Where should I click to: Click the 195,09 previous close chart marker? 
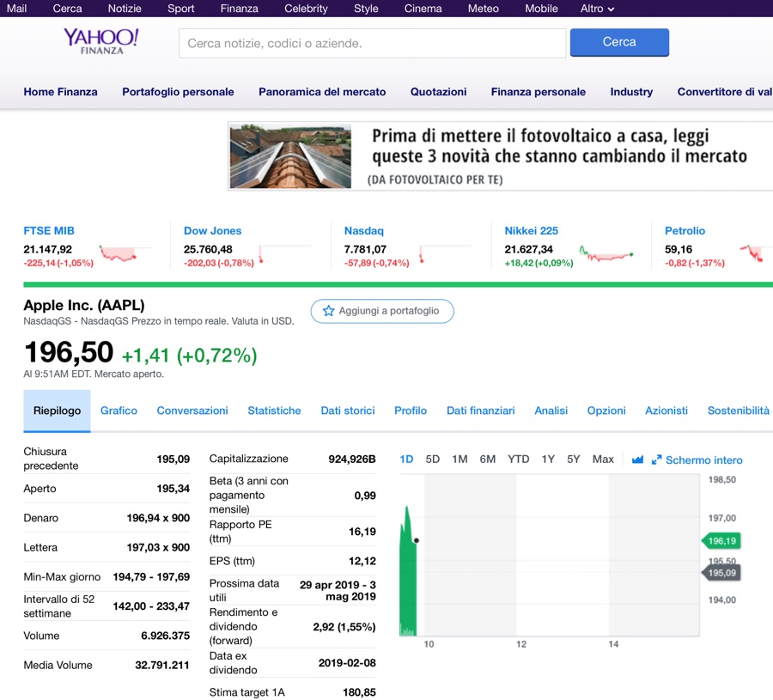point(721,573)
